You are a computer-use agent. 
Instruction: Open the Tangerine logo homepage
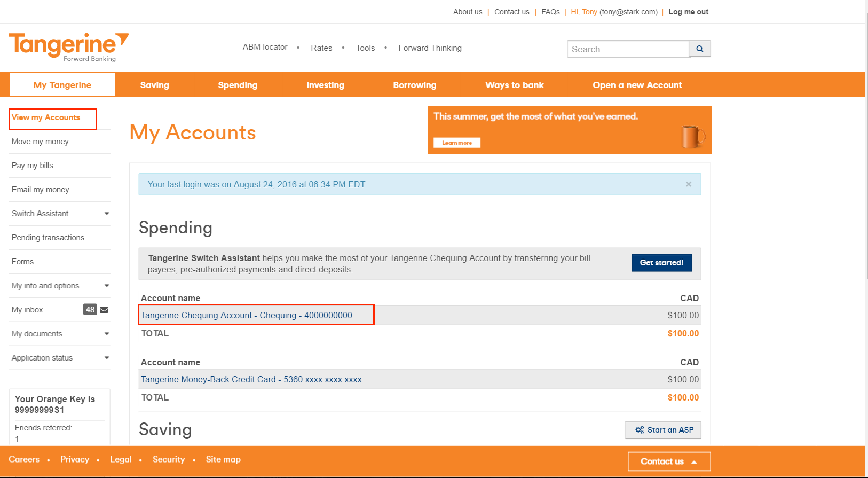click(69, 47)
